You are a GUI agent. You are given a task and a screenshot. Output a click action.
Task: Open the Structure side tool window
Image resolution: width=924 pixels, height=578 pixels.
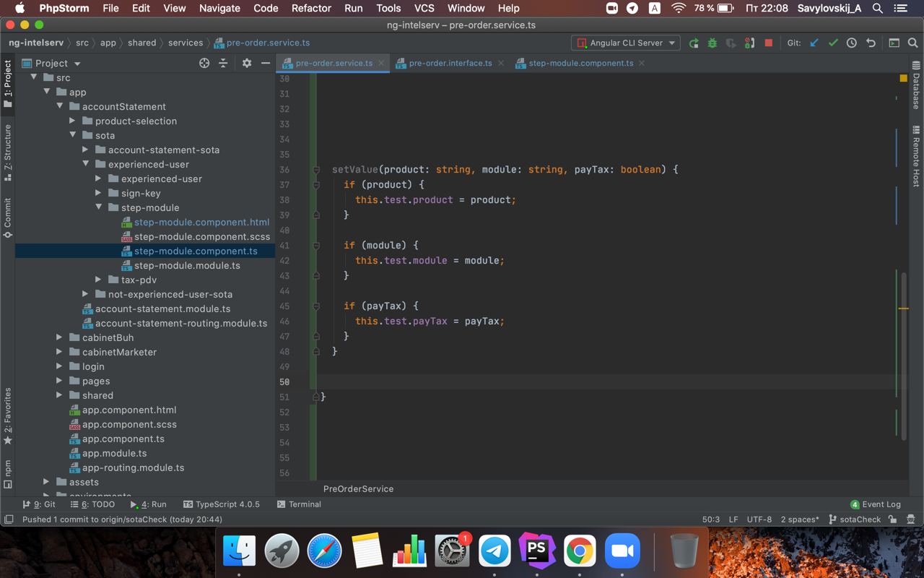[8, 152]
